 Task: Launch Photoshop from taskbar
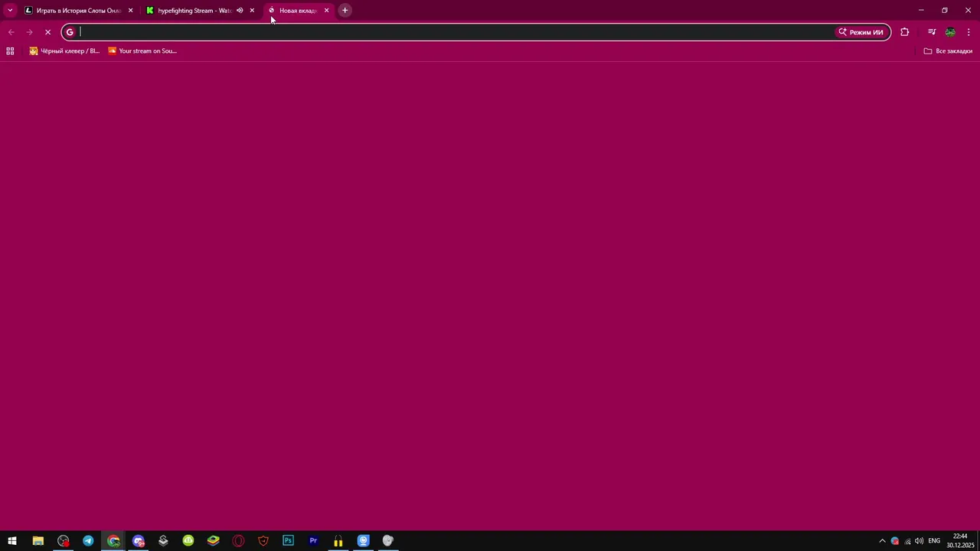pos(288,541)
